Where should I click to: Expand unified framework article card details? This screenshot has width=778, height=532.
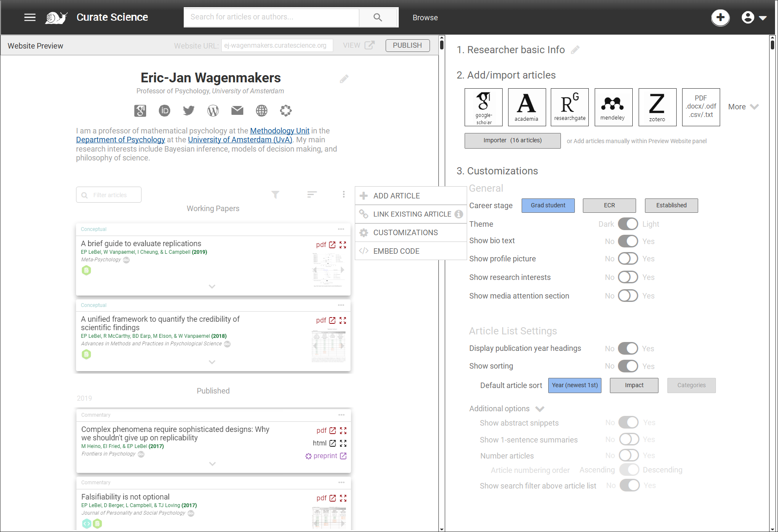212,362
